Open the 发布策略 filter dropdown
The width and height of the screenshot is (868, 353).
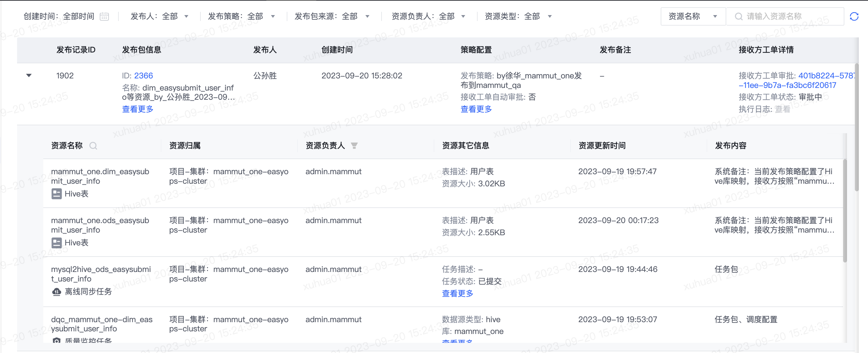point(241,16)
